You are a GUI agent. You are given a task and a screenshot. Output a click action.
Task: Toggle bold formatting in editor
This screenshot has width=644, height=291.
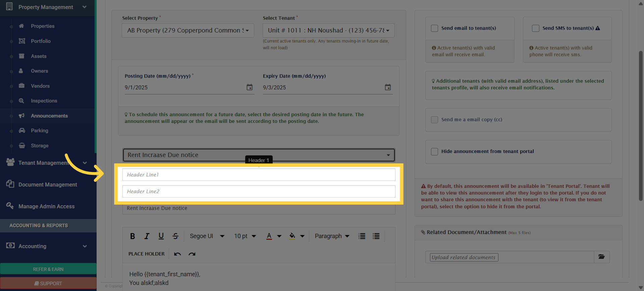pos(132,236)
